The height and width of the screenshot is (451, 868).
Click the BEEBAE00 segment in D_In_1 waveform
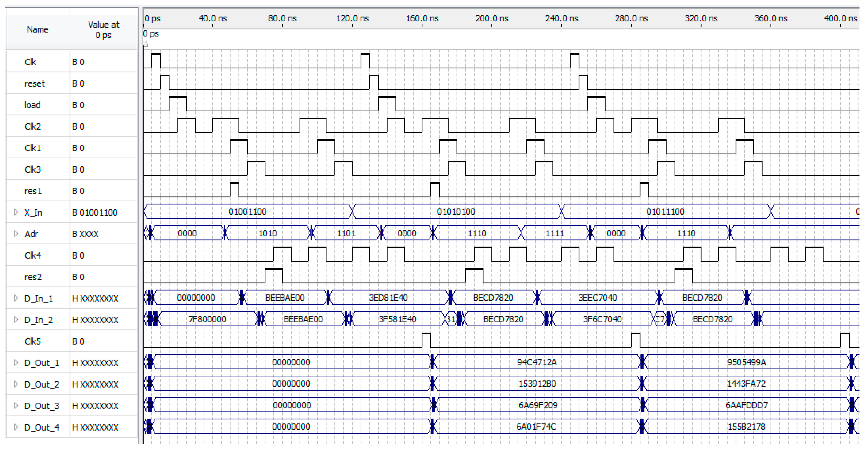(285, 298)
